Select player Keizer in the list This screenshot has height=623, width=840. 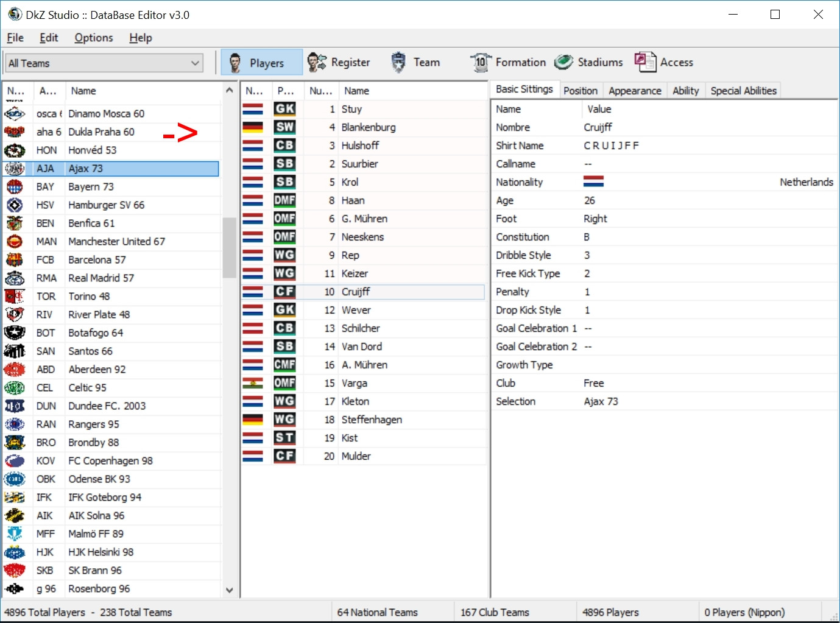click(x=364, y=273)
